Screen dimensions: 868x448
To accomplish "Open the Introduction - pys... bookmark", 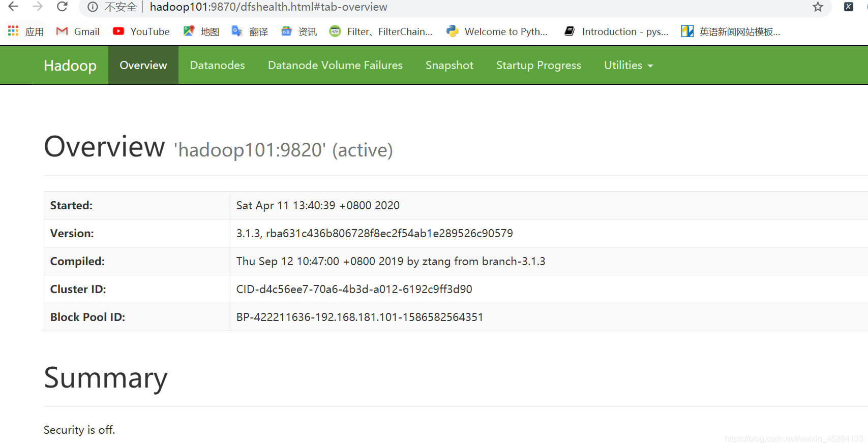I will 616,31.
